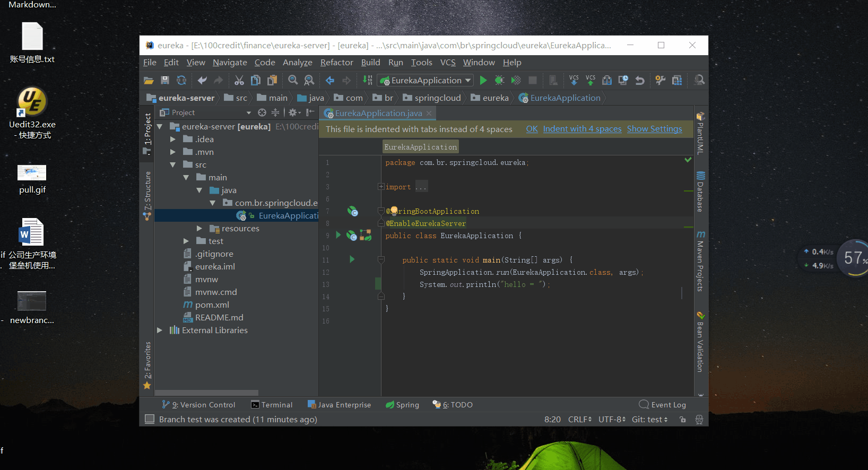Click VCS Commit Changes icon
868x470 pixels.
click(591, 80)
